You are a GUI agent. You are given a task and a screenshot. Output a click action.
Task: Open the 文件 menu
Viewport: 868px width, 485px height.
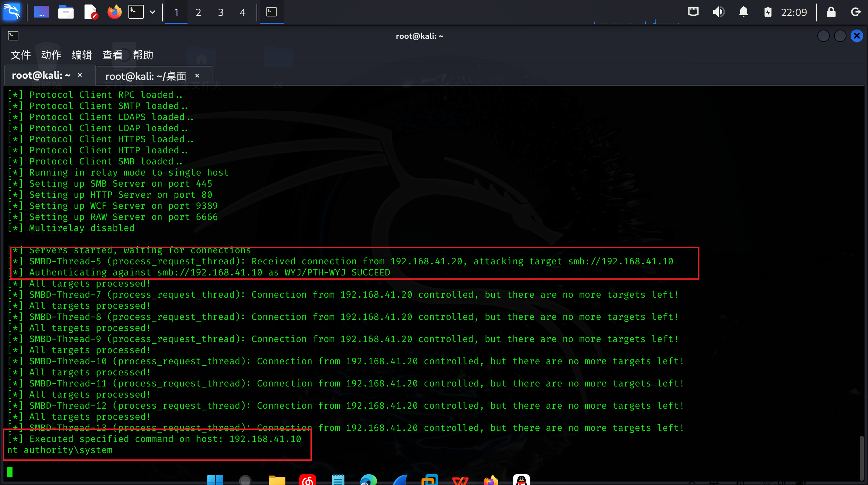(x=21, y=55)
